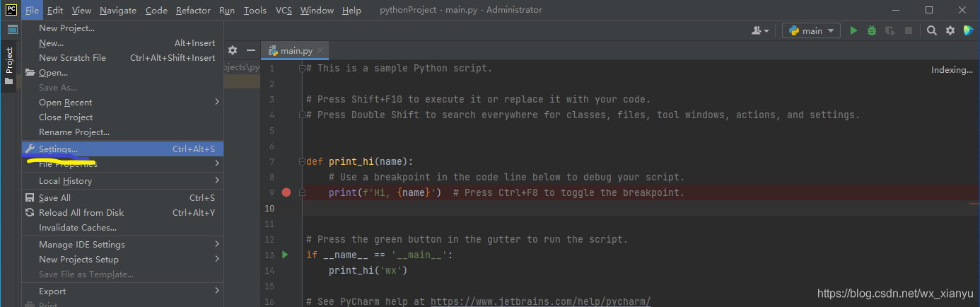This screenshot has width=980, height=307.
Task: Open the Navigate menu
Action: coord(118,10)
